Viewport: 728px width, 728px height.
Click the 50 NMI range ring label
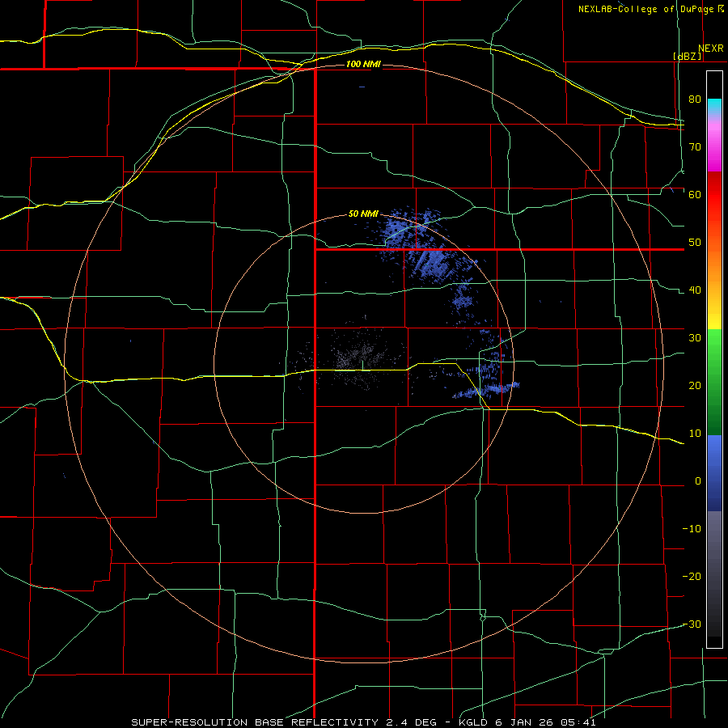click(x=363, y=214)
